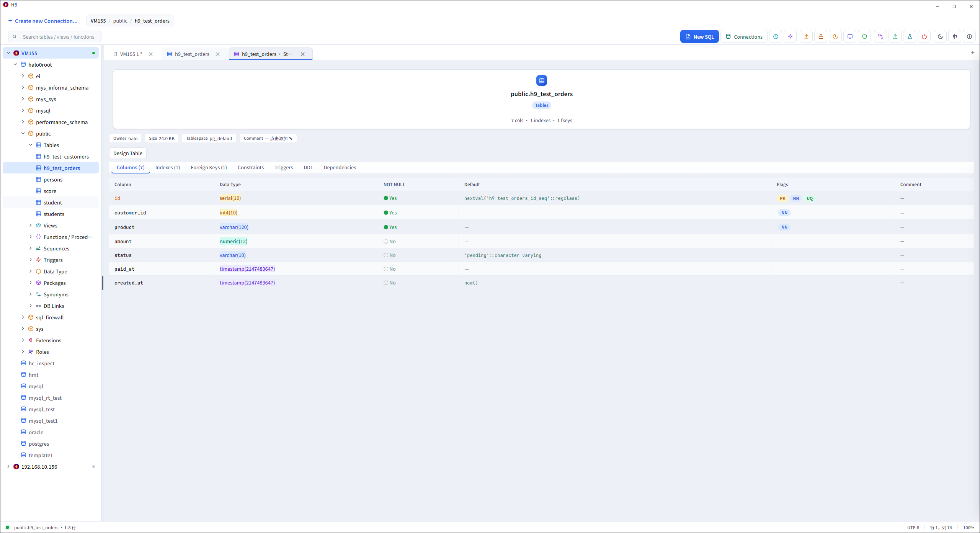The width and height of the screenshot is (980, 533).
Task: Edit the table Comment pencil icon
Action: [x=291, y=139]
